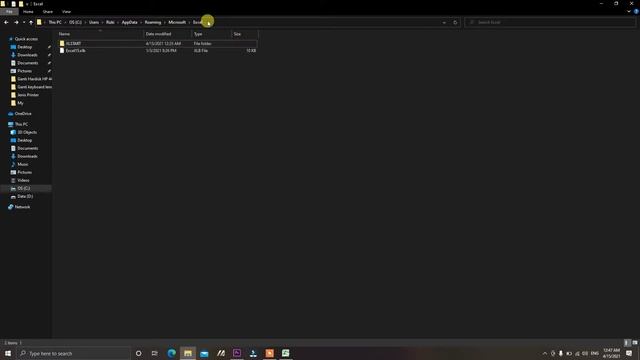Open Excel from the taskbar

click(286, 353)
